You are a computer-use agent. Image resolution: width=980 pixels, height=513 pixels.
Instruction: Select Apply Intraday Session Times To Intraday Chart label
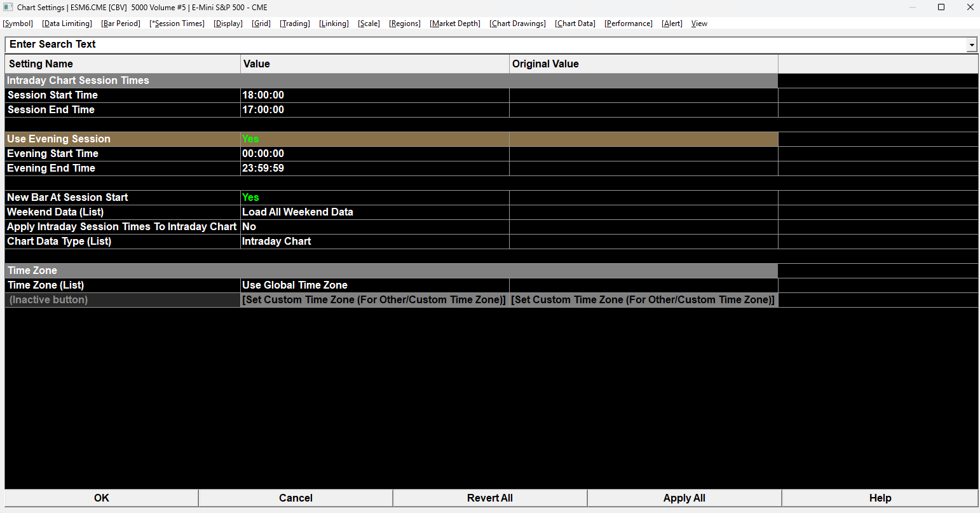pos(122,227)
